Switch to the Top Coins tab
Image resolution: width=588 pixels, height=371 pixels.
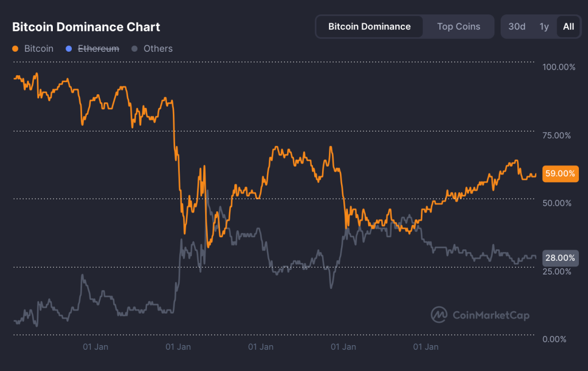pyautogui.click(x=458, y=26)
